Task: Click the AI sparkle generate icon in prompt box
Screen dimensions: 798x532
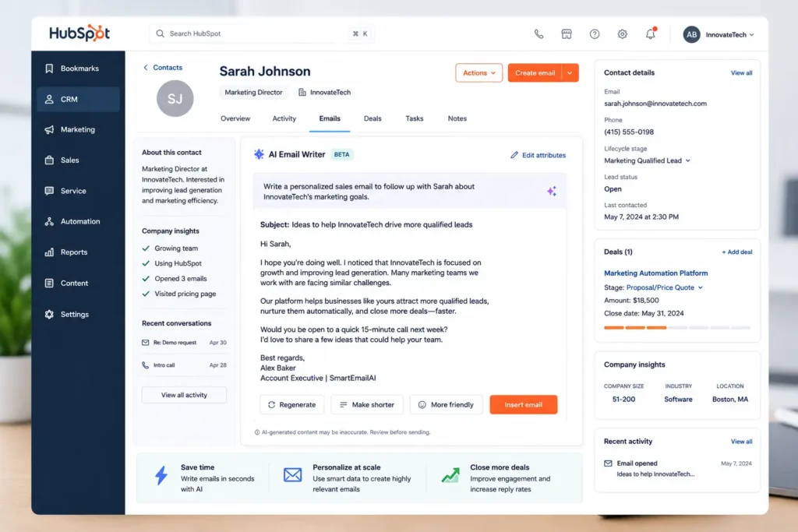Action: click(552, 192)
